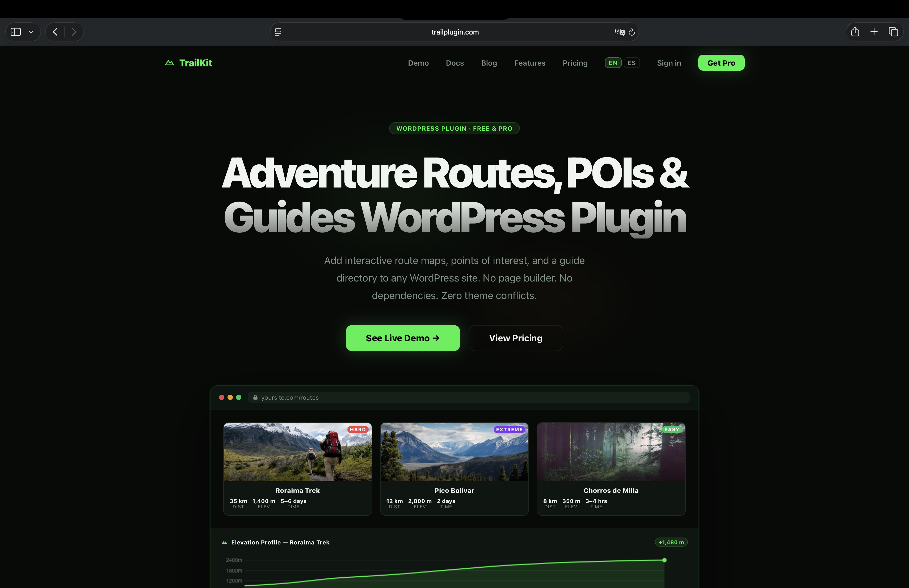Click the red dot in the mock browser window
This screenshot has width=909, height=588.
[x=221, y=397]
